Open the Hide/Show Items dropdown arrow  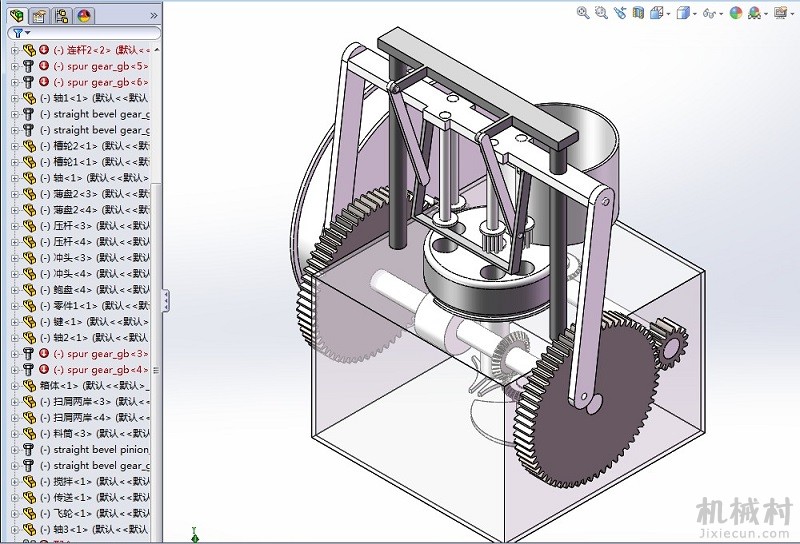point(721,14)
